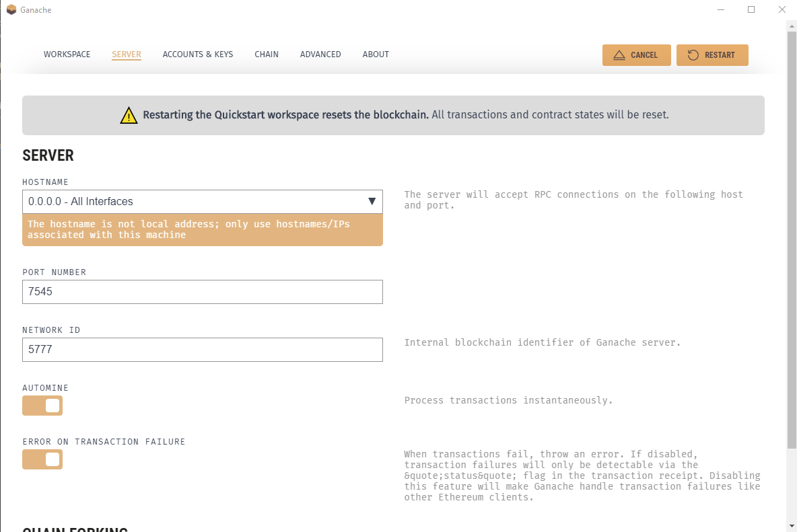Click the vertical scrollbar thumb
797x532 pixels.
point(792,240)
